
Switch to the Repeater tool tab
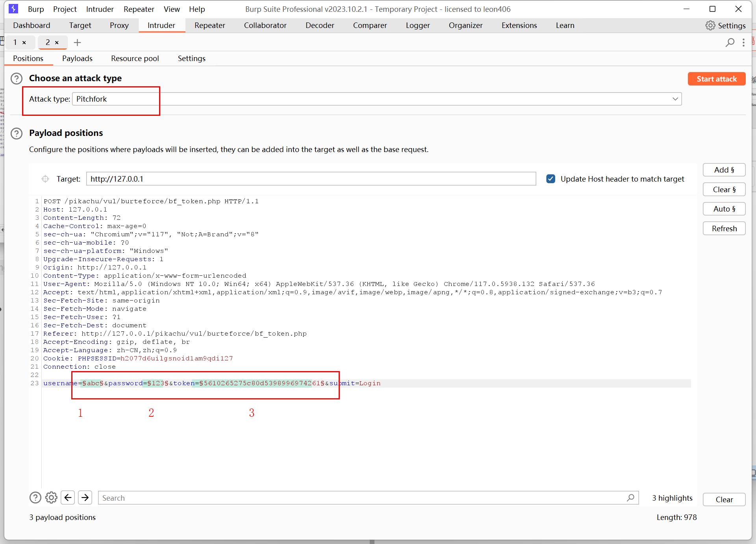(x=210, y=25)
